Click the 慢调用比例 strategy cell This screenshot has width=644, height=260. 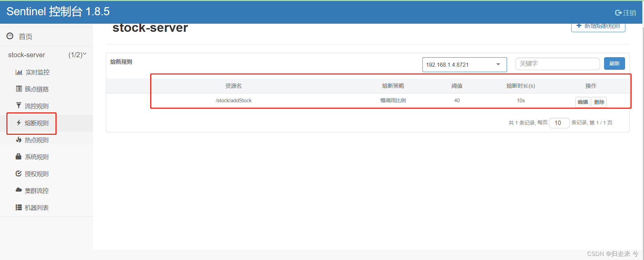click(x=393, y=101)
